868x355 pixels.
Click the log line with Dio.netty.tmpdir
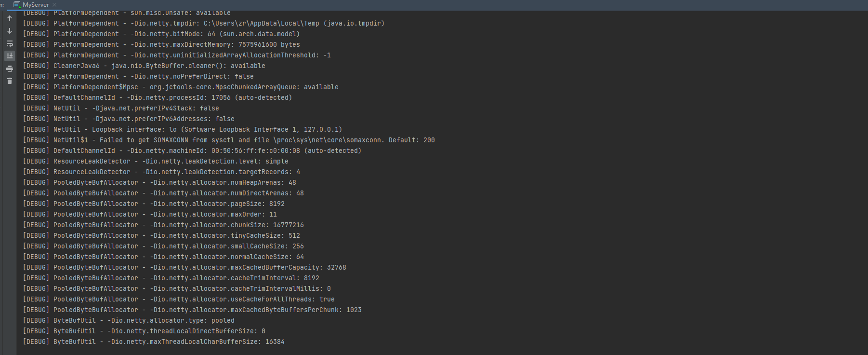[204, 23]
